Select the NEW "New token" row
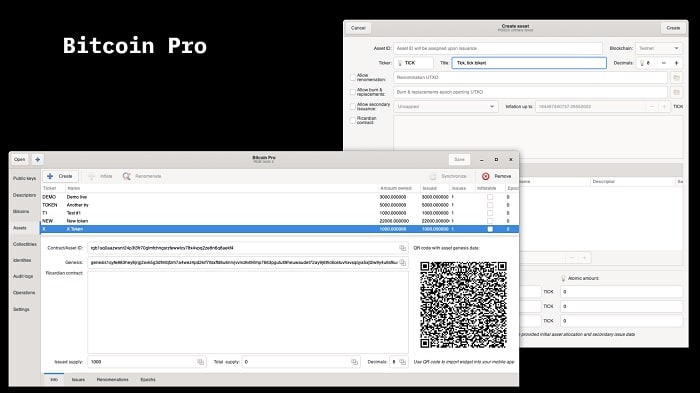The width and height of the screenshot is (700, 393). click(280, 221)
